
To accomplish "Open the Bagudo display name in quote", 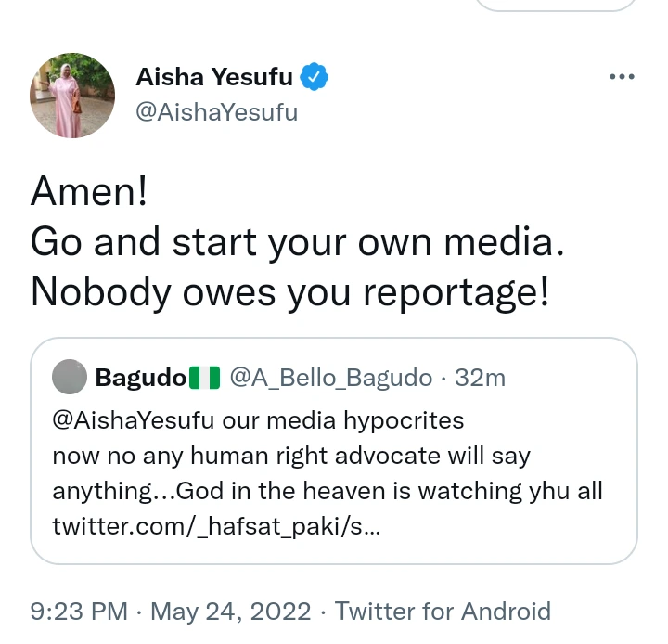I will coord(140,378).
